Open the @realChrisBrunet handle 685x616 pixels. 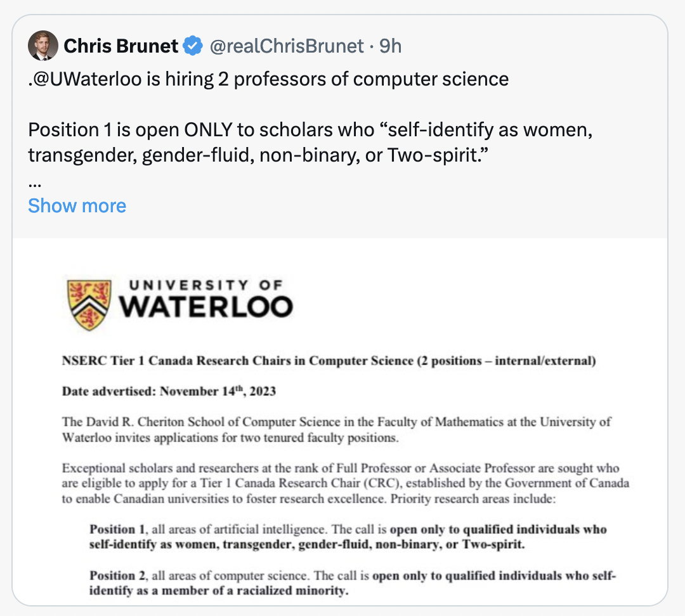click(287, 46)
